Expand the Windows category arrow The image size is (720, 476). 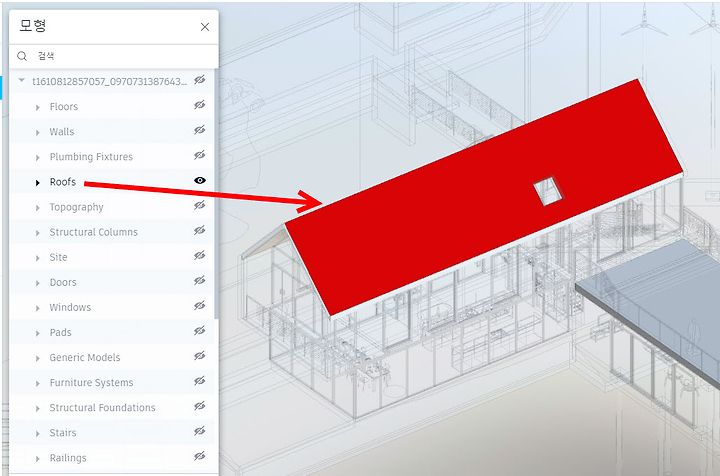pos(38,308)
